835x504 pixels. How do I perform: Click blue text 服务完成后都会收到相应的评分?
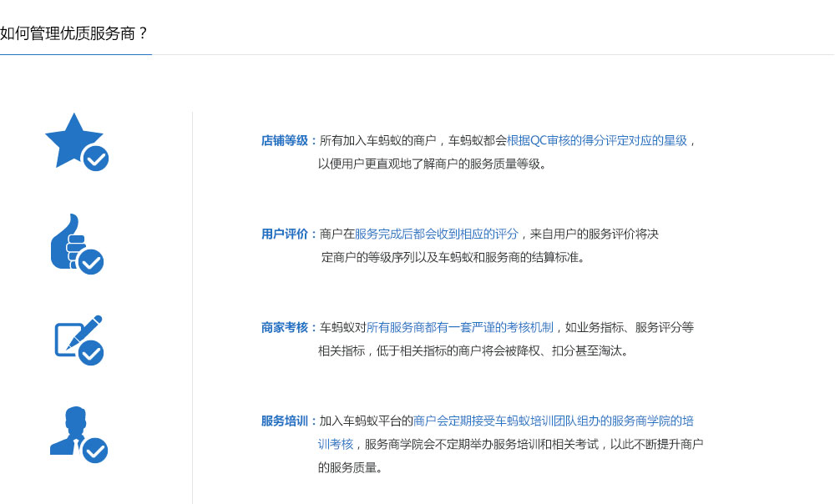(x=437, y=234)
